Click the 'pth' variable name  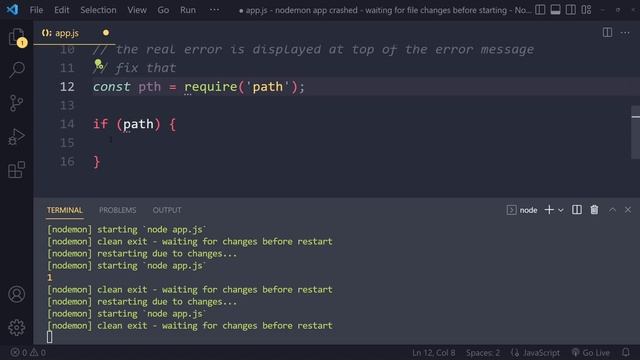coord(149,87)
